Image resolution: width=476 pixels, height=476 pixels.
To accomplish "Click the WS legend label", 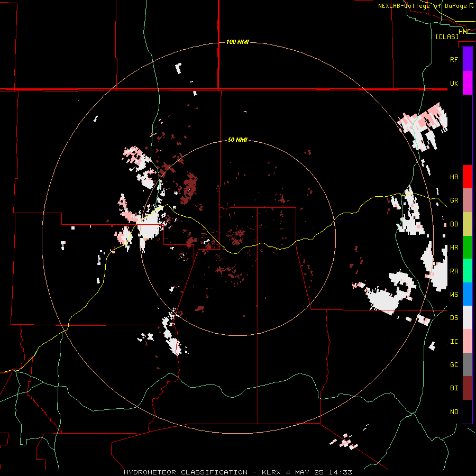I will [x=454, y=295].
